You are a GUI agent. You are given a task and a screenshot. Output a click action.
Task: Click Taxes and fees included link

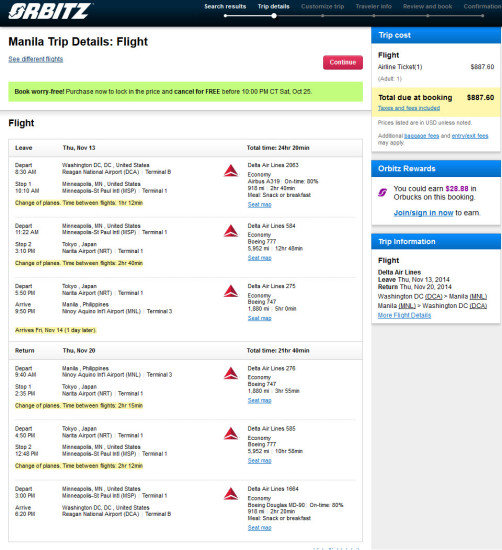coord(409,108)
